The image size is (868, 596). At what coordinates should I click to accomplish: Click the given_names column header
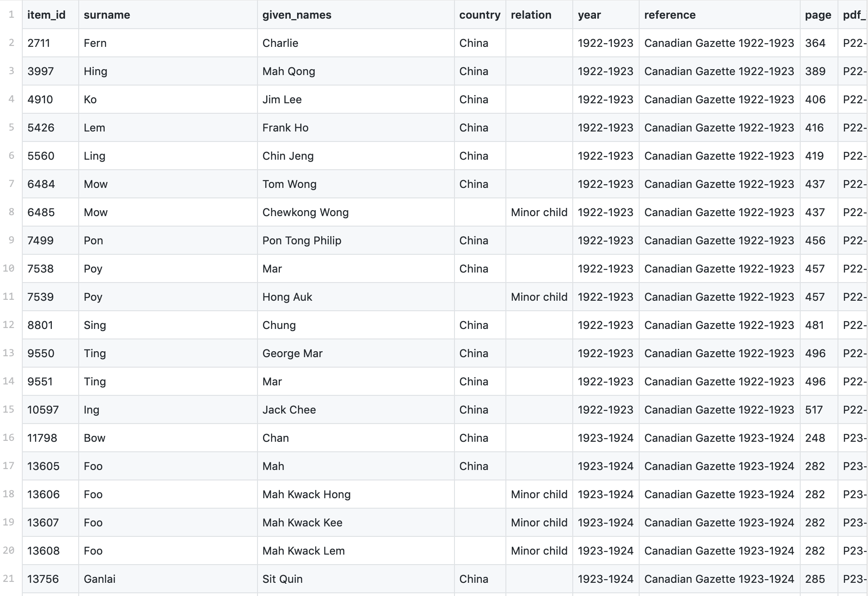[x=297, y=15]
